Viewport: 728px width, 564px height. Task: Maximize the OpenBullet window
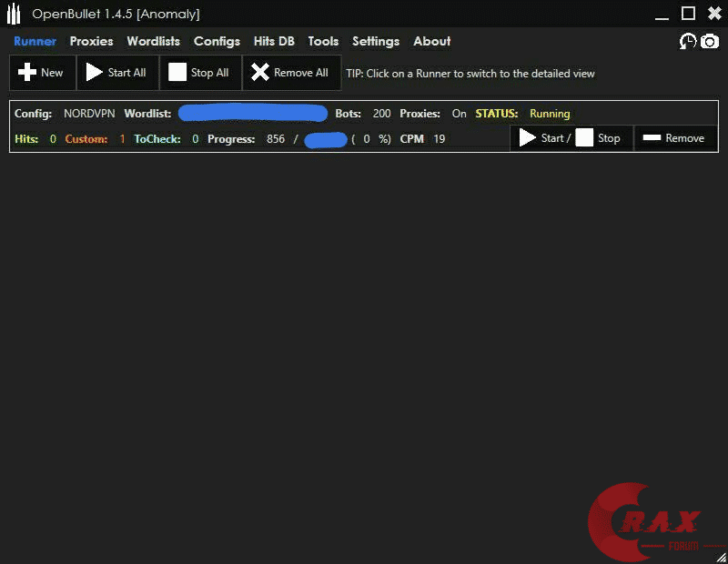(688, 14)
